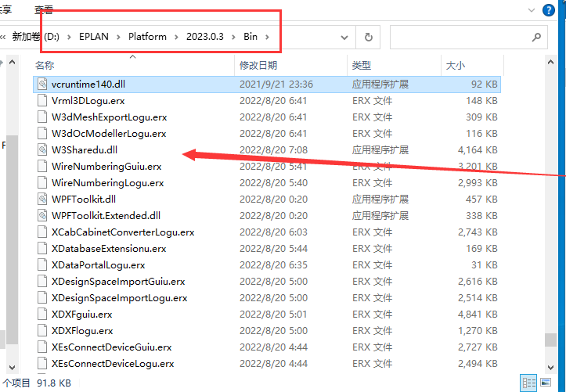Image resolution: width=566 pixels, height=392 pixels.
Task: Sort files by 大小 column
Action: 455,65
